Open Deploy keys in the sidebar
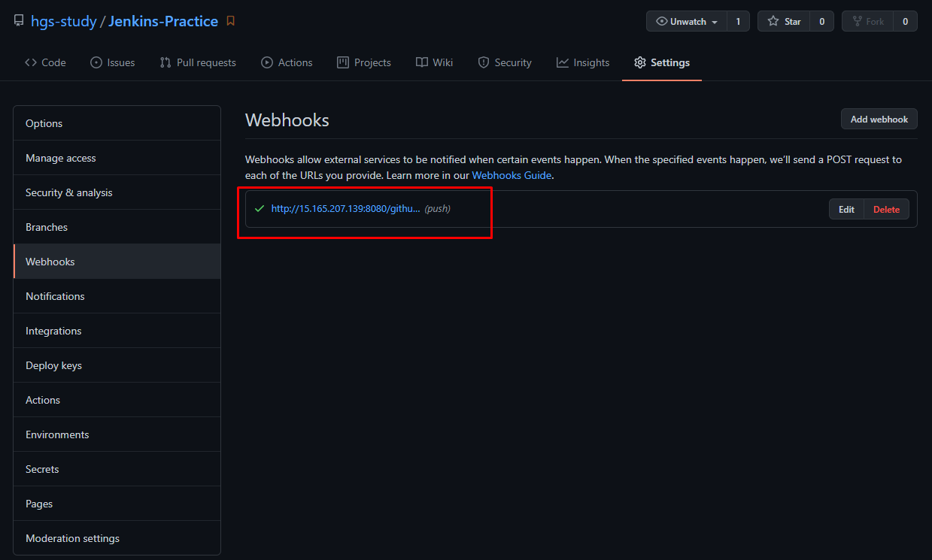This screenshot has width=932, height=560. tap(117, 365)
